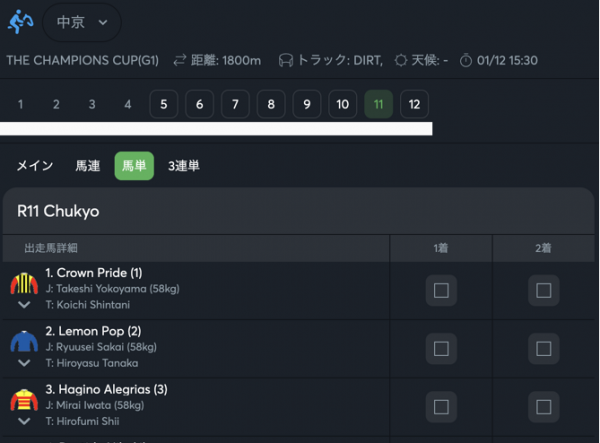Expand Hagino Alegrias details chevron
Image resolution: width=600 pixels, height=443 pixels.
[x=24, y=421]
